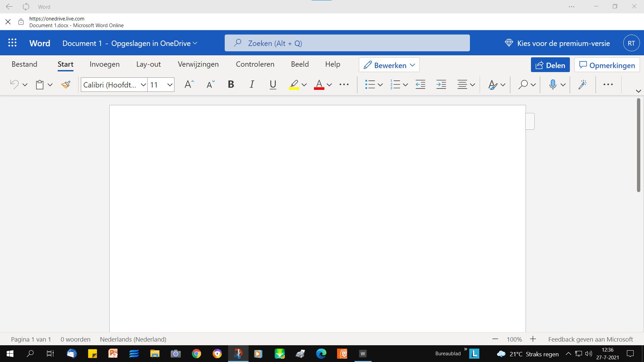
Task: Start dictation with the microphone icon
Action: 553,84
